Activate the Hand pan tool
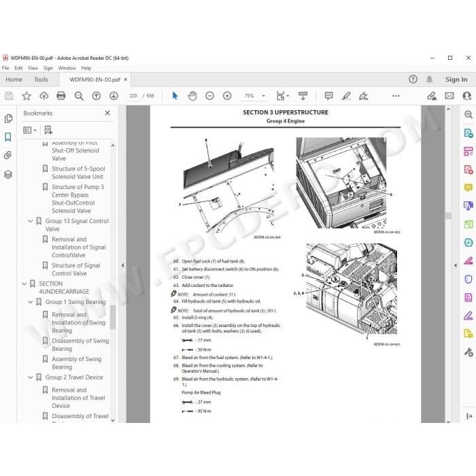This screenshot has width=476, height=476. pyautogui.click(x=192, y=96)
